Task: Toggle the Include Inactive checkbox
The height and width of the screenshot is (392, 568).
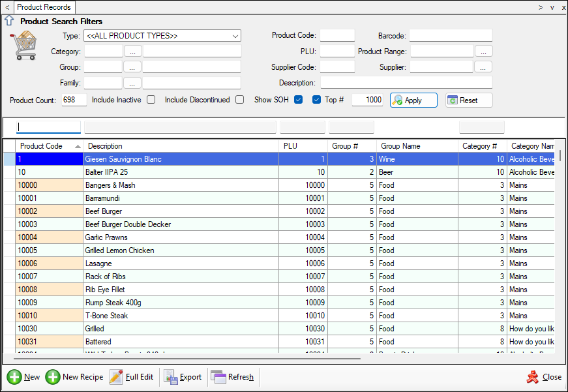Action: tap(151, 100)
